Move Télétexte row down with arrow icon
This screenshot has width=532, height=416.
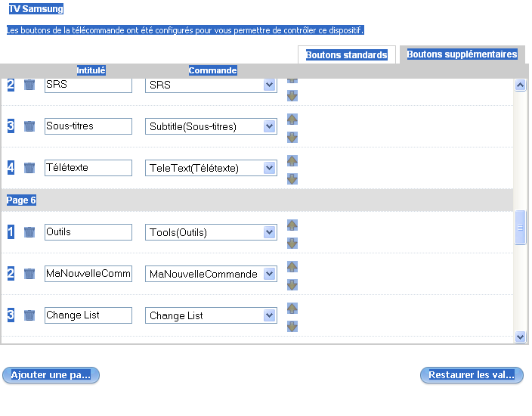point(292,179)
